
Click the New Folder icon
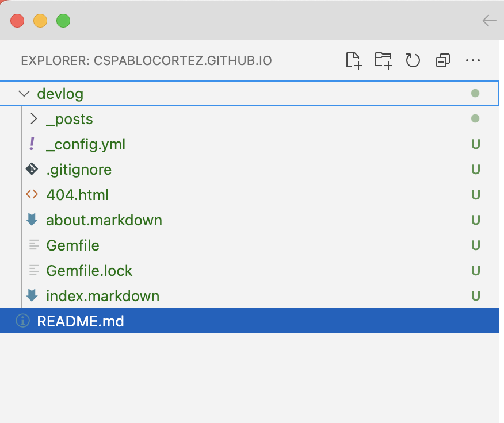383,60
